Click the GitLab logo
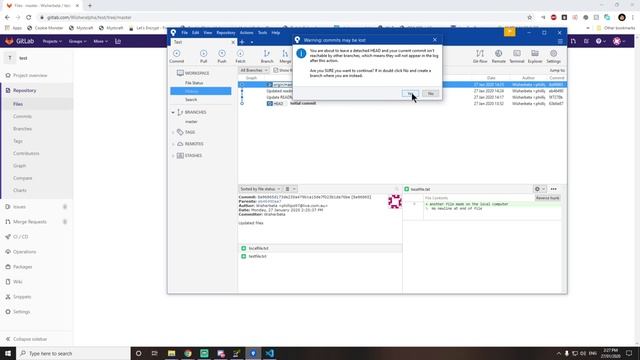The image size is (640, 360). 19,41
